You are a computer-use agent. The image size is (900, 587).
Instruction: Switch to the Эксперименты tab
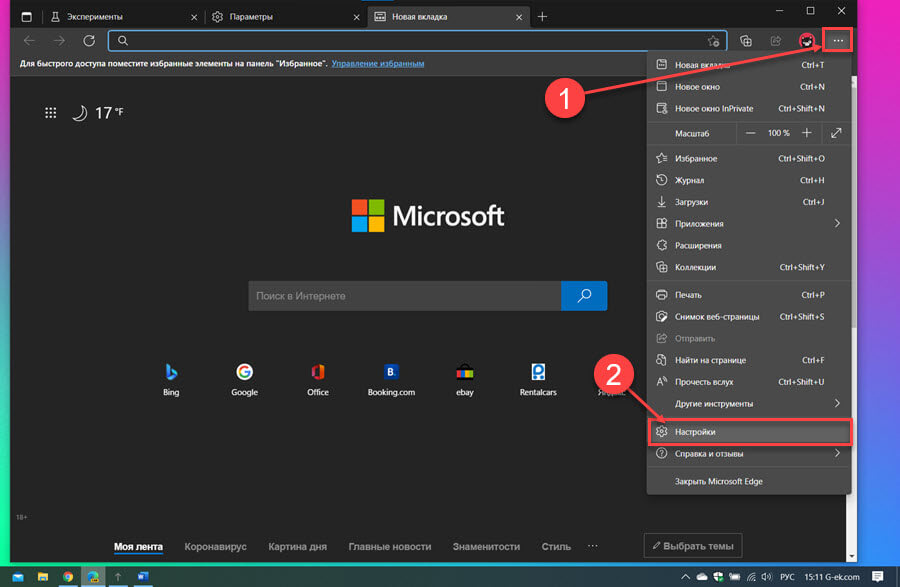pos(123,17)
